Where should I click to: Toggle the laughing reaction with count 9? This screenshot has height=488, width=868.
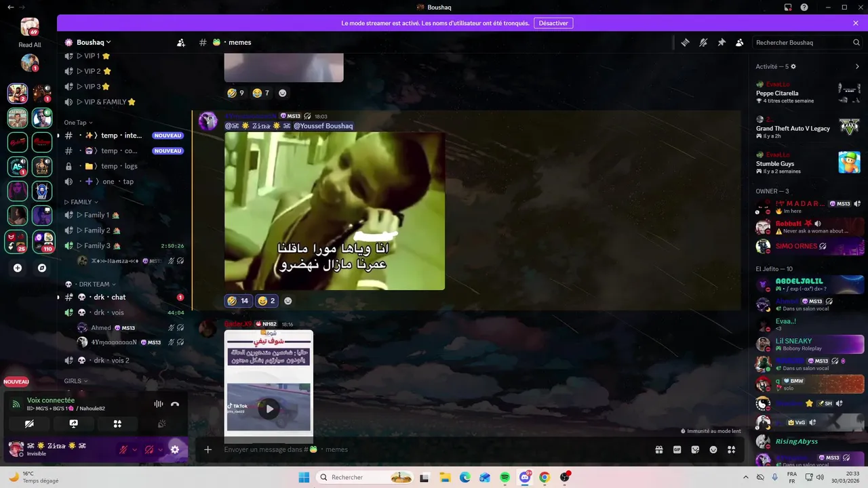[x=235, y=93]
